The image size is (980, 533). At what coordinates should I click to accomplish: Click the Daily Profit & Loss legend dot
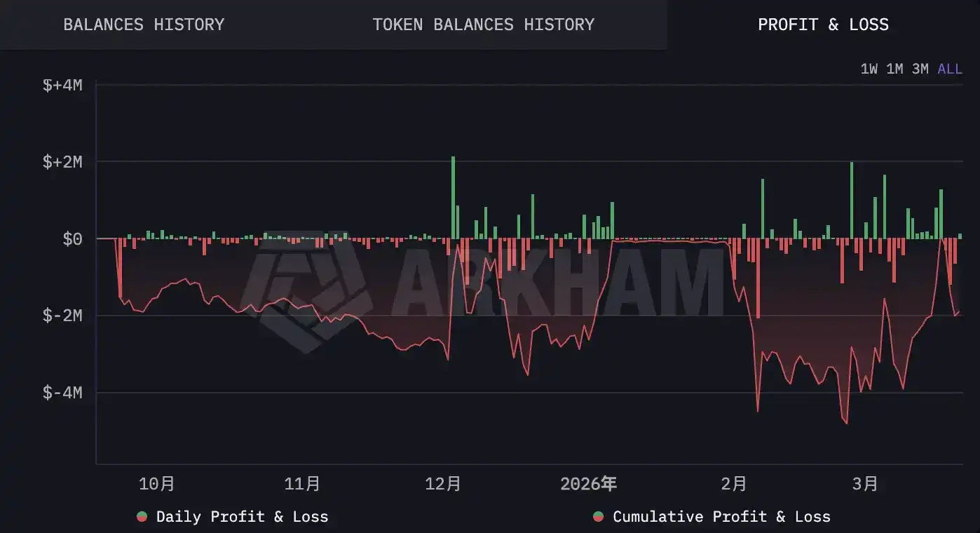pos(142,517)
